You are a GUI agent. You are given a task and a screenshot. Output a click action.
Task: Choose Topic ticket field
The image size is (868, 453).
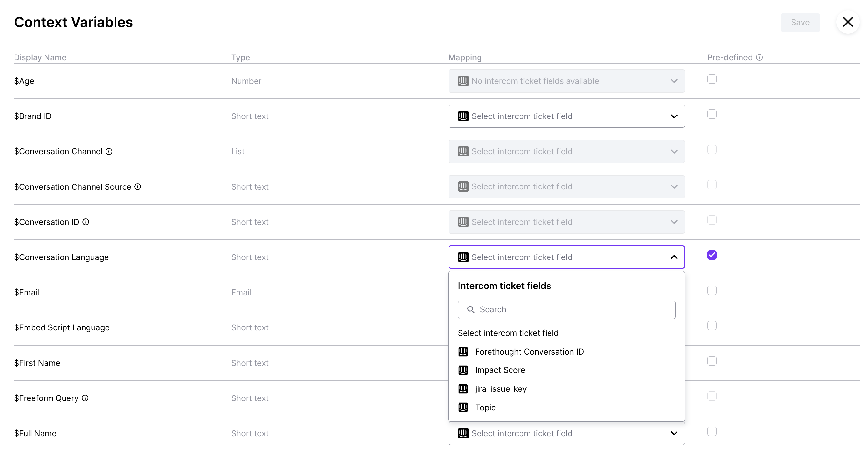pos(566,408)
